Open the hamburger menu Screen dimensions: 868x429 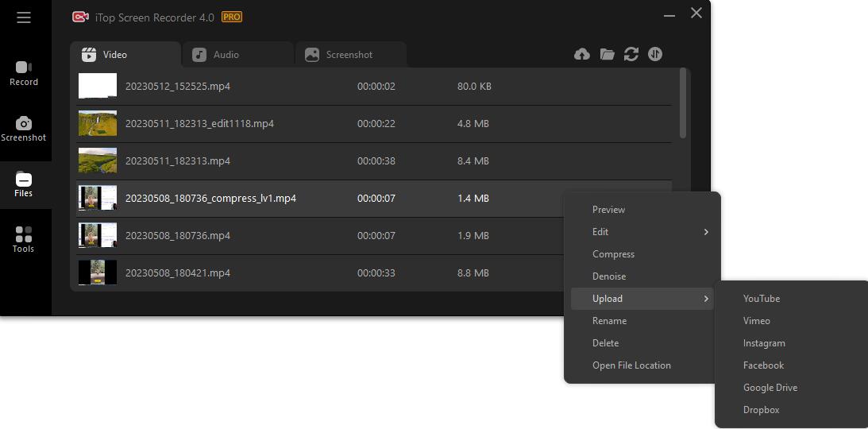click(24, 17)
